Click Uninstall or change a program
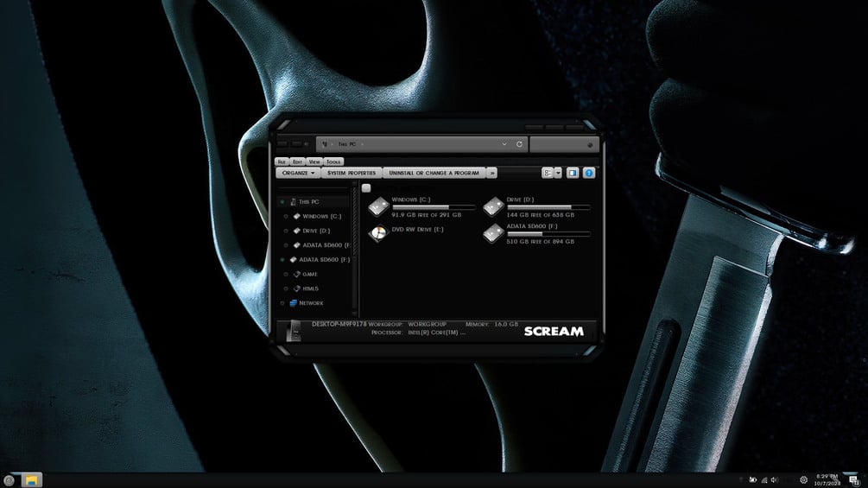868x488 pixels. (434, 174)
